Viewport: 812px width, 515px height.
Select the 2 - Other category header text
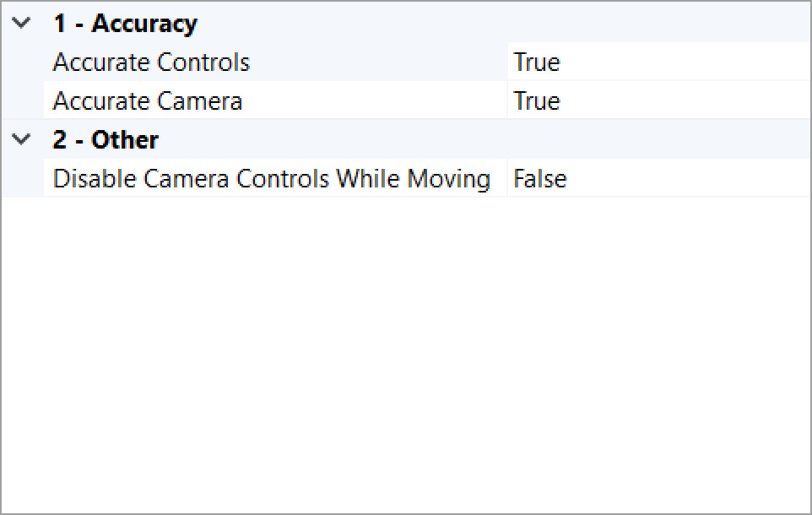106,140
